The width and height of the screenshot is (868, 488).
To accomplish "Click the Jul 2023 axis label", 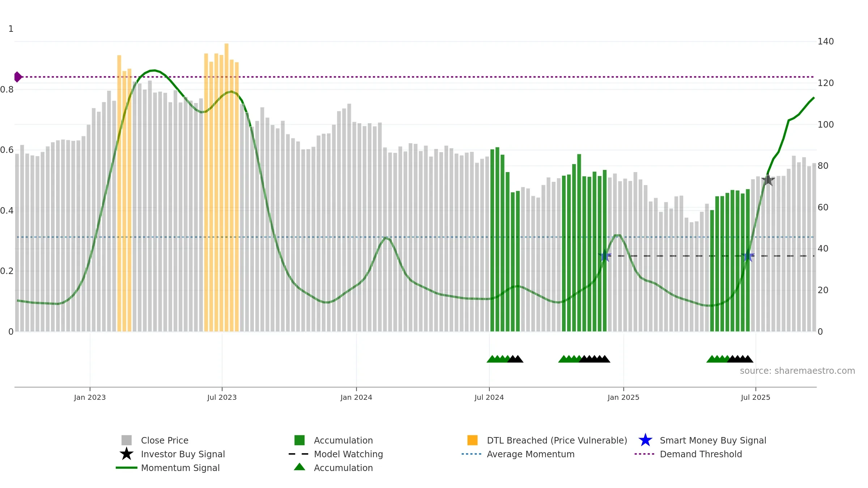I will pos(222,398).
